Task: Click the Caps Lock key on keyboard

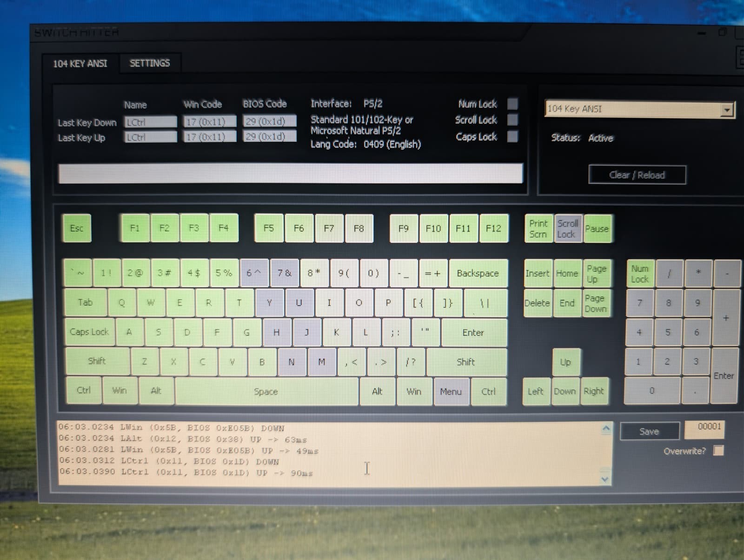Action: point(89,332)
